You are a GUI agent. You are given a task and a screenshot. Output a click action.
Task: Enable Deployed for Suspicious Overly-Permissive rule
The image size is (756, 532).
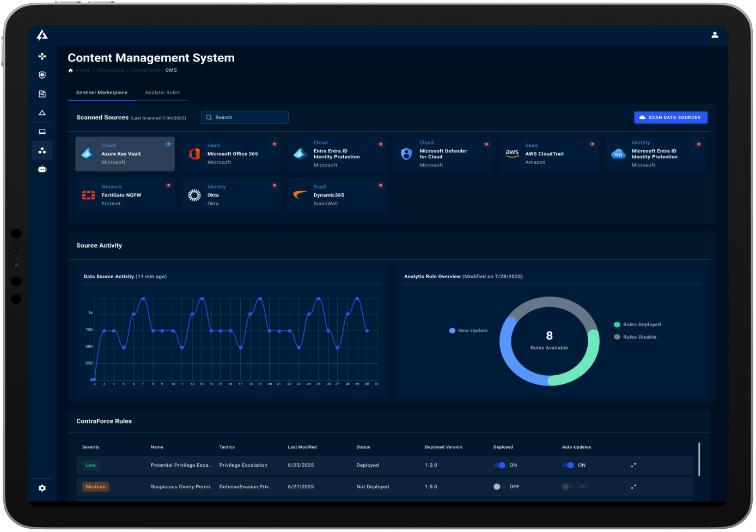[x=498, y=487]
